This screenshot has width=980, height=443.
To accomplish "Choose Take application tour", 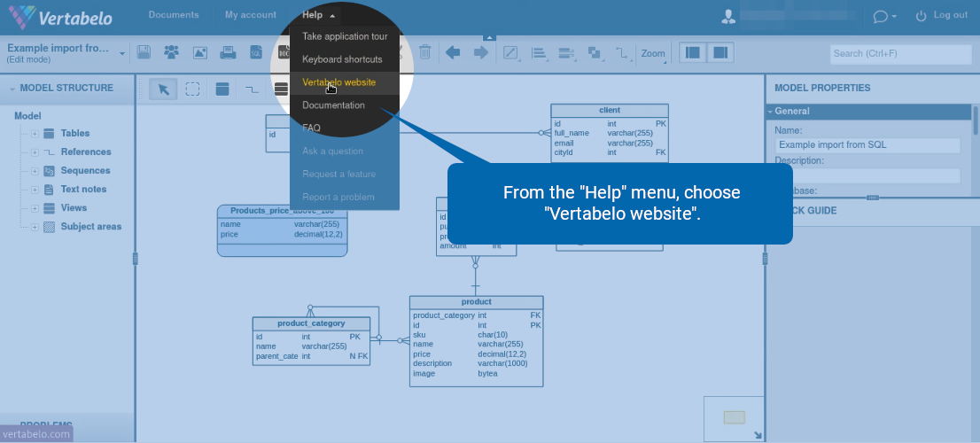I will 345,36.
